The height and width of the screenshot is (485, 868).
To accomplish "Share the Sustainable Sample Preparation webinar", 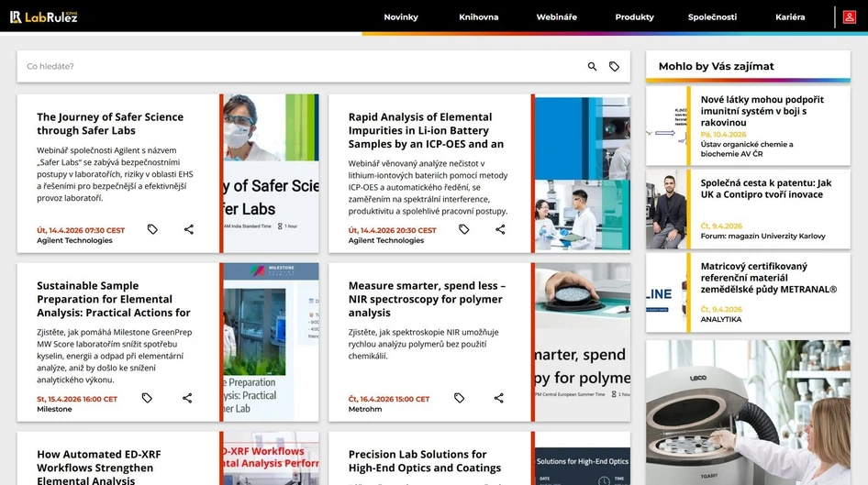I will pyautogui.click(x=187, y=398).
